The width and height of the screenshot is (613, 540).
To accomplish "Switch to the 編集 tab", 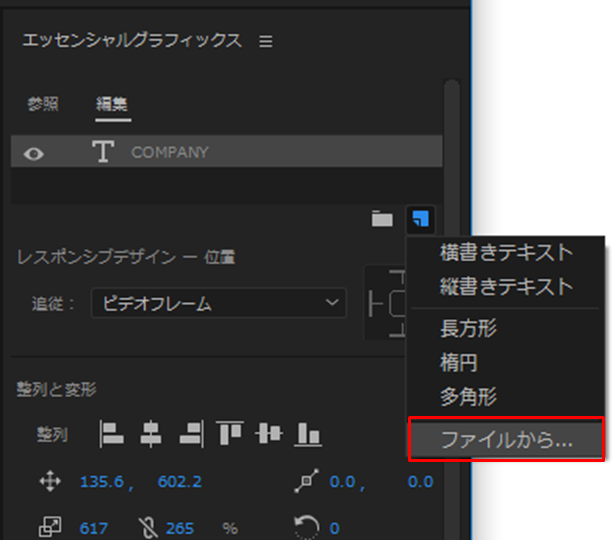I will click(112, 103).
